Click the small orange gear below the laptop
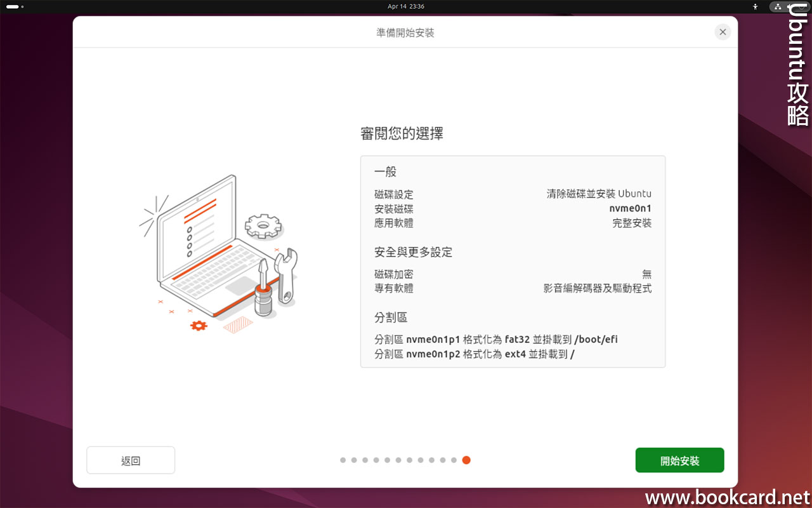The height and width of the screenshot is (508, 812). 199,326
